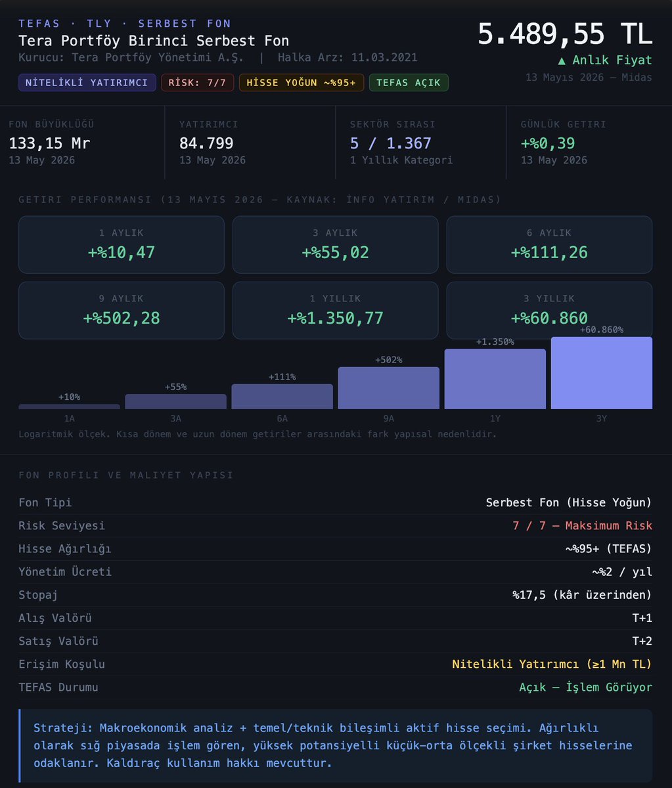This screenshot has height=788, width=672.
Task: Click the GETİRİ PERFORMANSI section heading
Action: coord(260,199)
